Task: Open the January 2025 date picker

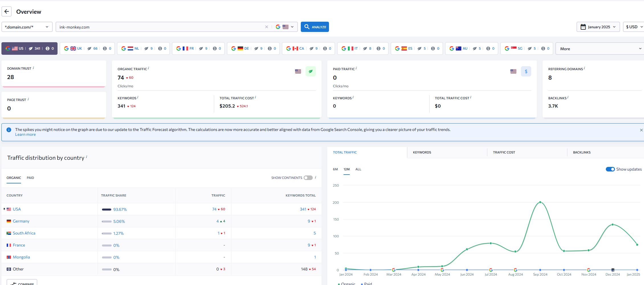Action: click(598, 27)
